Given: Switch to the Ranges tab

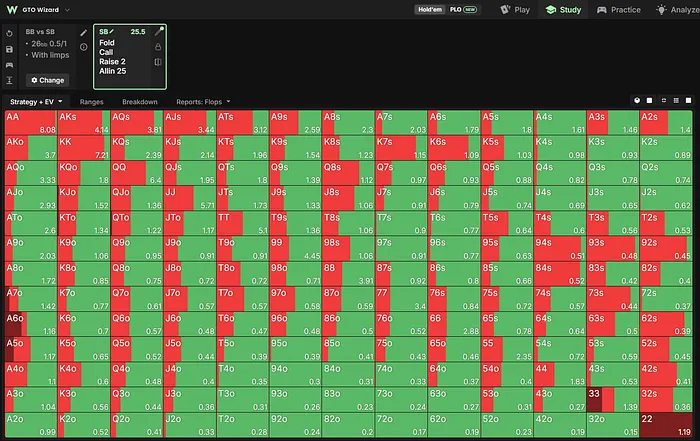Looking at the screenshot, I should point(92,102).
